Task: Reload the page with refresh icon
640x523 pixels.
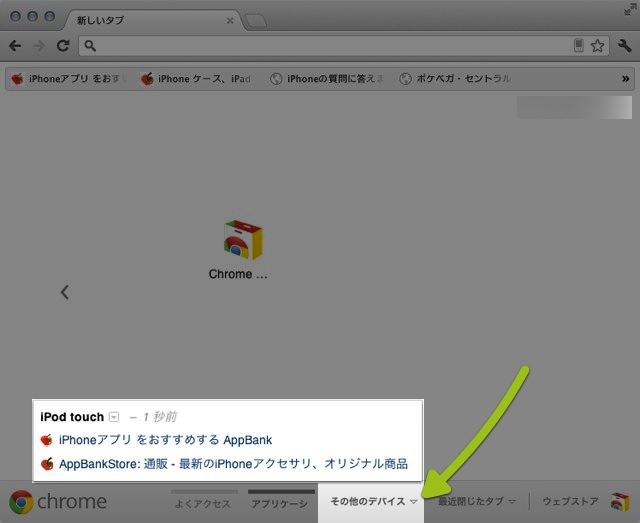Action: (63, 45)
